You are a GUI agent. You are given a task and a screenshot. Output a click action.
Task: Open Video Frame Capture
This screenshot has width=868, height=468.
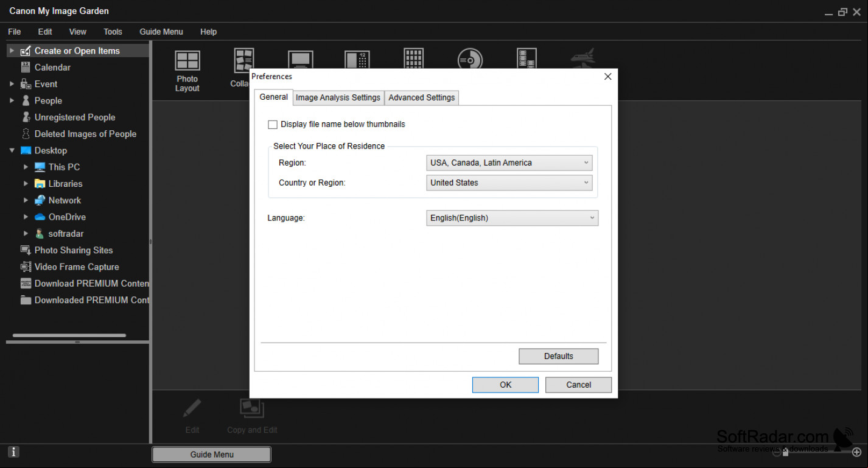77,267
